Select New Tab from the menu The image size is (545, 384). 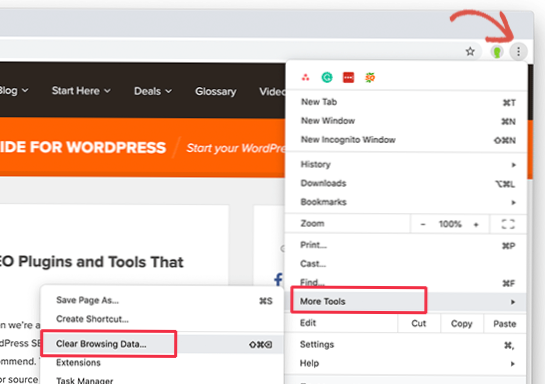pyautogui.click(x=406, y=102)
